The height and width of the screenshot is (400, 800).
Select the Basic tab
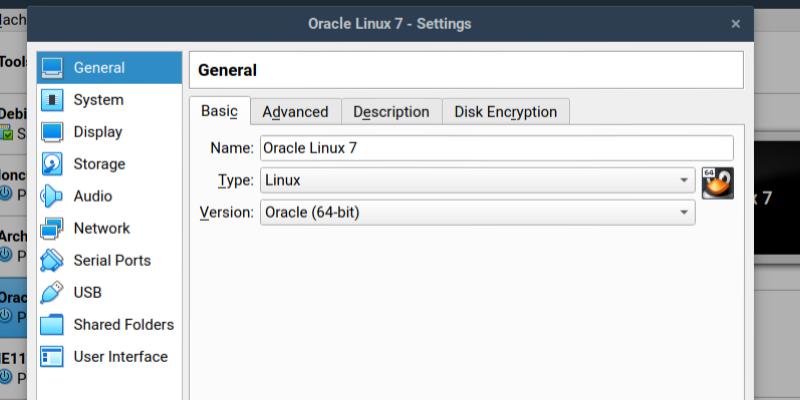click(x=219, y=111)
